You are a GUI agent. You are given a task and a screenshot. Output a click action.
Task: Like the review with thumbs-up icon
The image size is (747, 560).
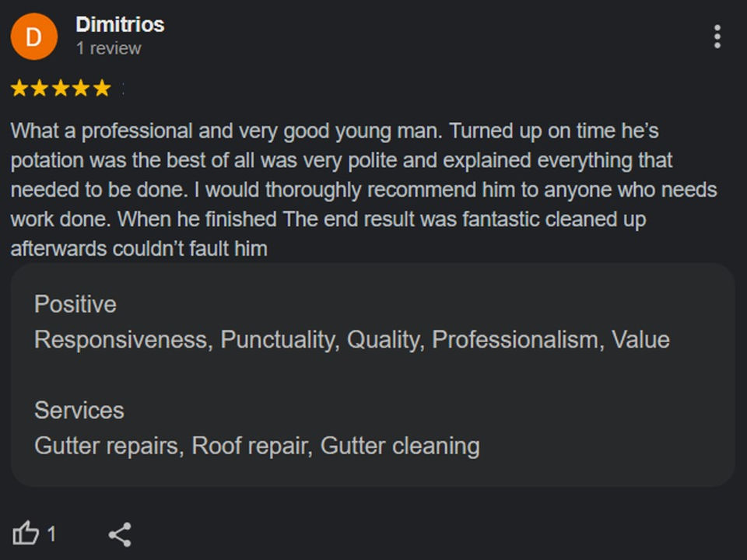tap(25, 533)
